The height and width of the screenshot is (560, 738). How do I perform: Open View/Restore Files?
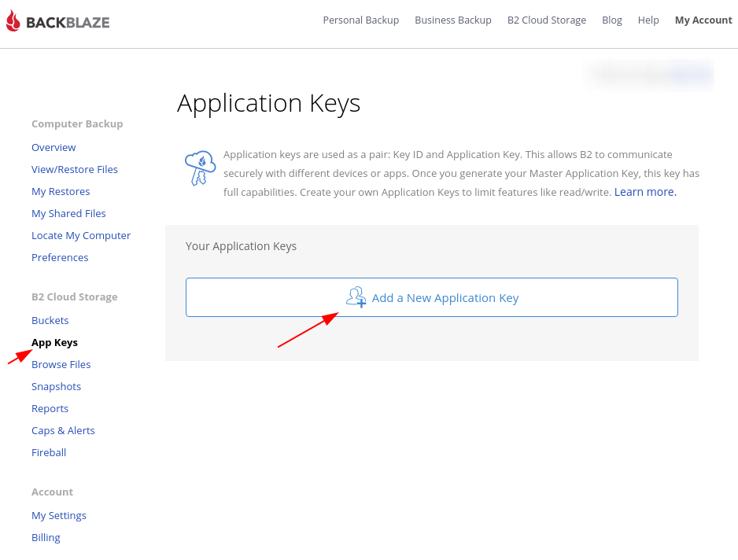(x=75, y=169)
